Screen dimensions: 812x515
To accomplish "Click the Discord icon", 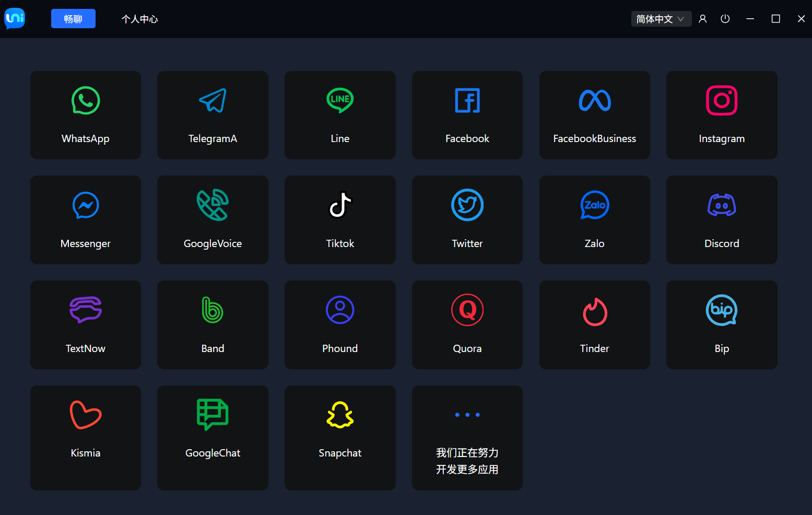I will [722, 205].
